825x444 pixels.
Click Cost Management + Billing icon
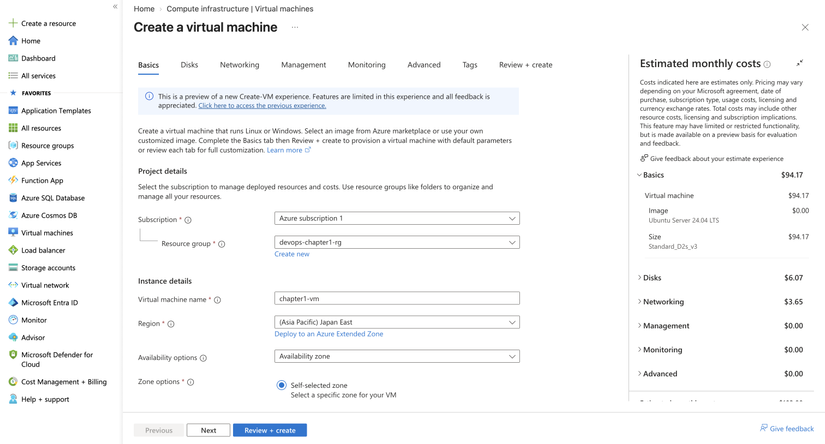point(13,381)
